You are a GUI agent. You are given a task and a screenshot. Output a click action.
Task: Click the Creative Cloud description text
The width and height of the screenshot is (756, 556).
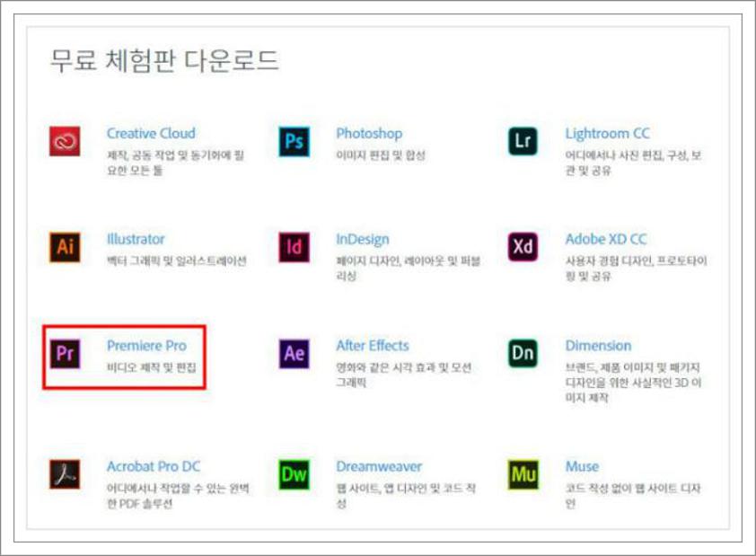point(175,163)
